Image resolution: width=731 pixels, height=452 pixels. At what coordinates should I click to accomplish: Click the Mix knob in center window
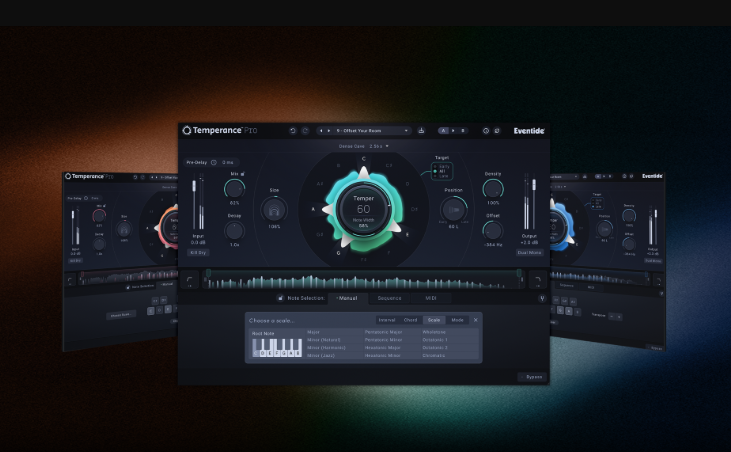pyautogui.click(x=234, y=189)
